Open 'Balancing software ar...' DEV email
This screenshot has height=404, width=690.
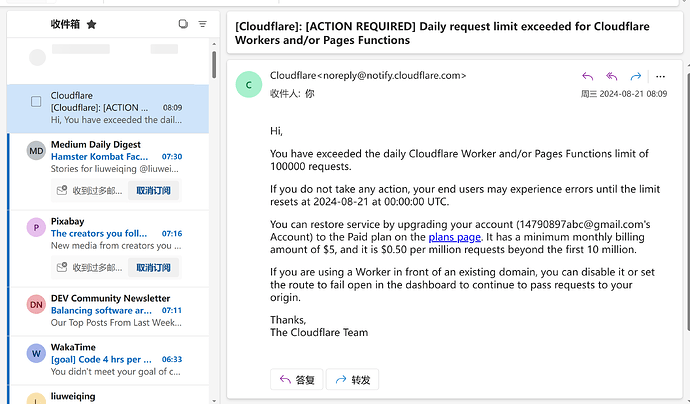(109, 311)
